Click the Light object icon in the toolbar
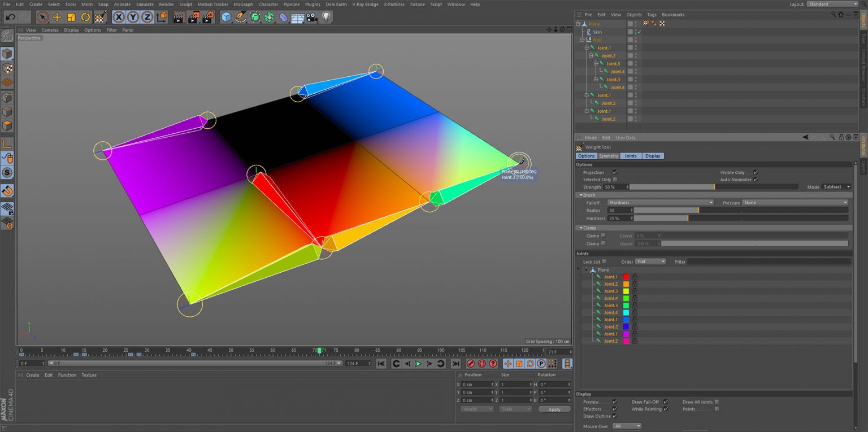Screen dimensions: 868x432 [x=326, y=18]
